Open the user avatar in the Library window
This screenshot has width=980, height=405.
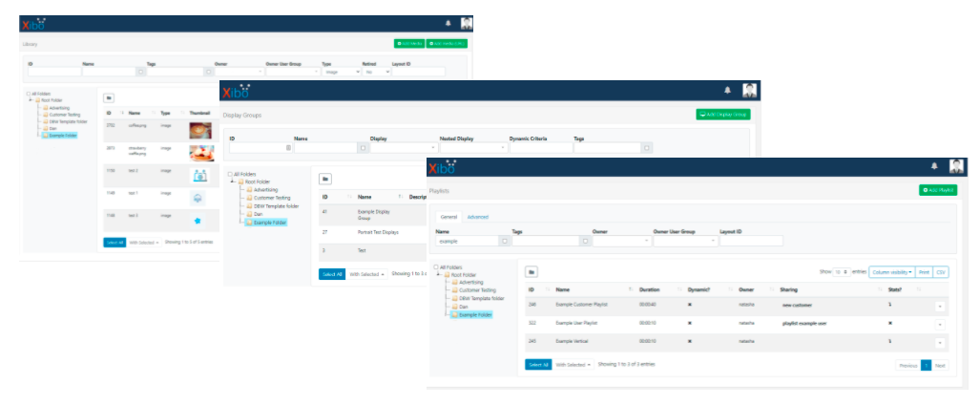[466, 23]
